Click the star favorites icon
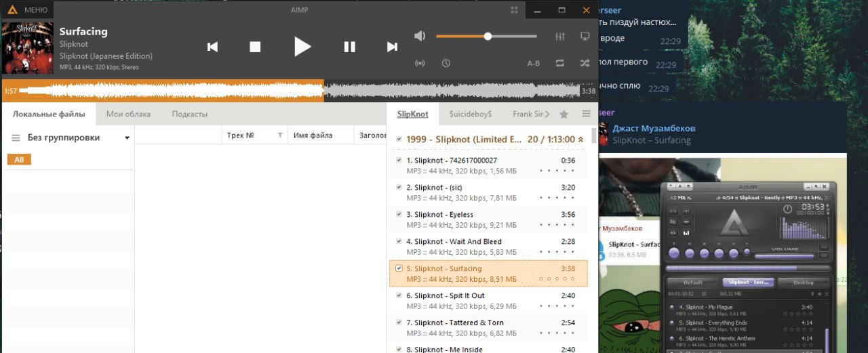868x353 pixels. coord(564,114)
